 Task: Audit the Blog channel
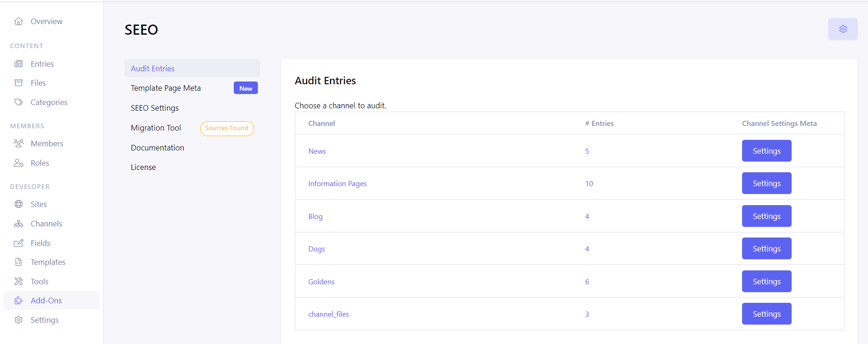pyautogui.click(x=315, y=216)
